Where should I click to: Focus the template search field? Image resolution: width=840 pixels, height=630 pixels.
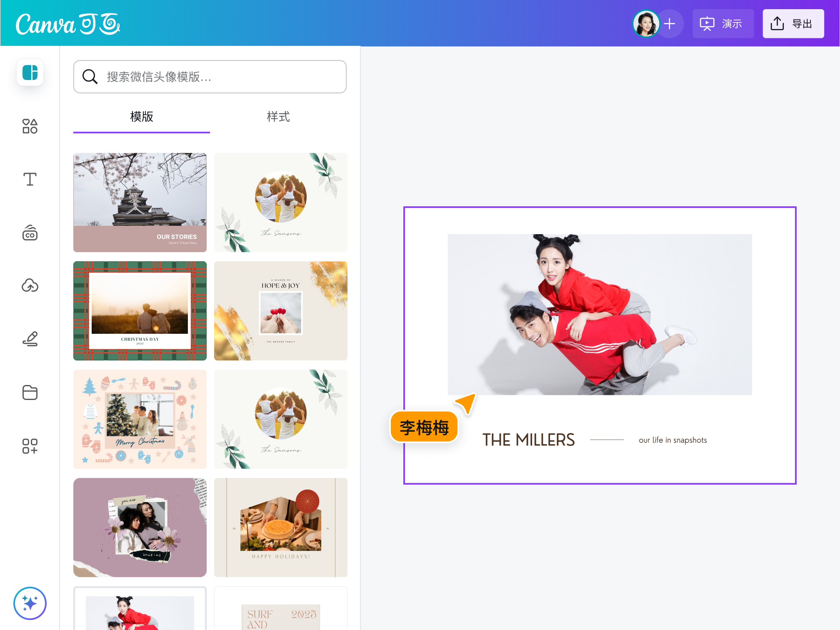(210, 77)
